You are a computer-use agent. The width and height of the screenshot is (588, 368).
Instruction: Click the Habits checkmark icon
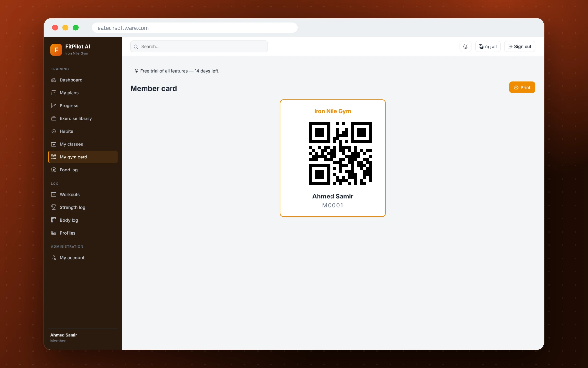pyautogui.click(x=54, y=131)
